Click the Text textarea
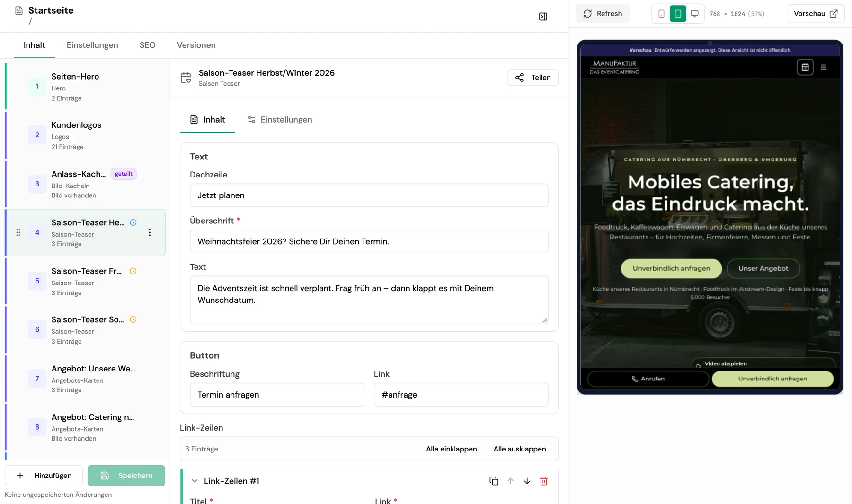 [x=369, y=300]
